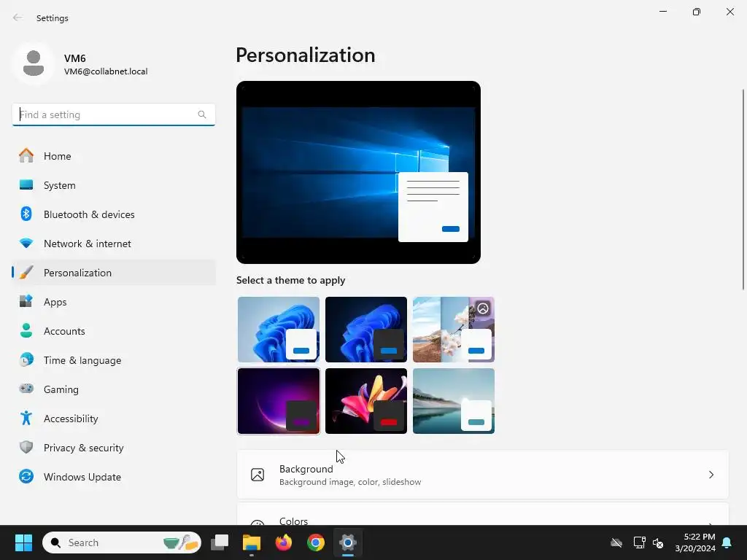Click the VM6 user avatar picture
Image resolution: width=747 pixels, height=560 pixels.
[34, 63]
